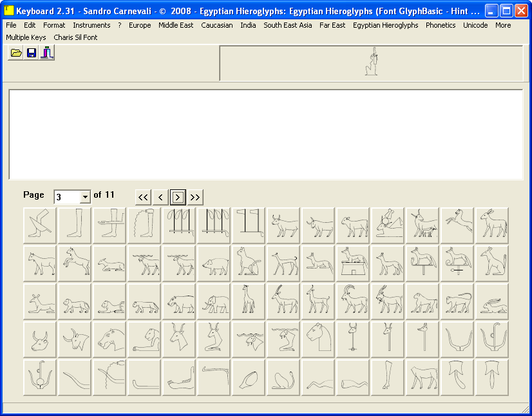Click the page number field showing 3

67,197
